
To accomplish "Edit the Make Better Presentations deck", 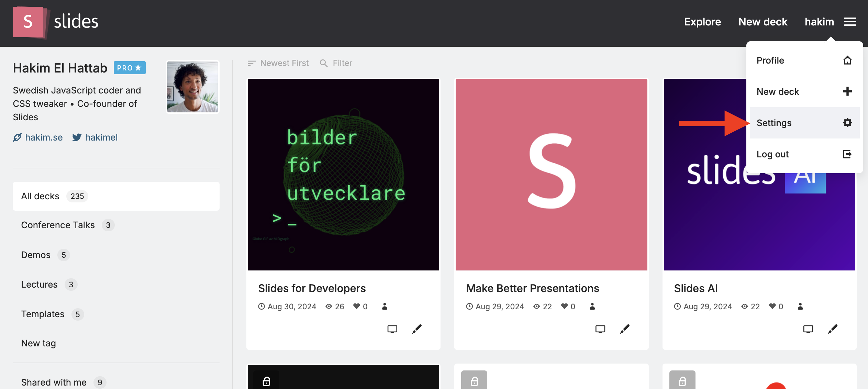I will pos(625,329).
